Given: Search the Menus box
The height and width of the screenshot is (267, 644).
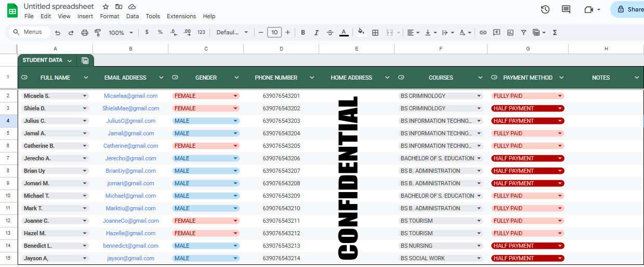Looking at the screenshot, I should (x=30, y=32).
